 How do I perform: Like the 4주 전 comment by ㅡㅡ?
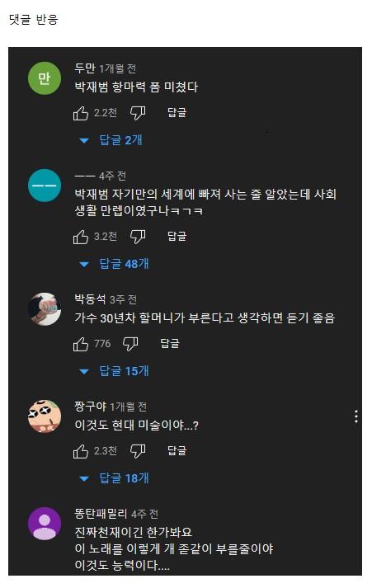coord(81,237)
